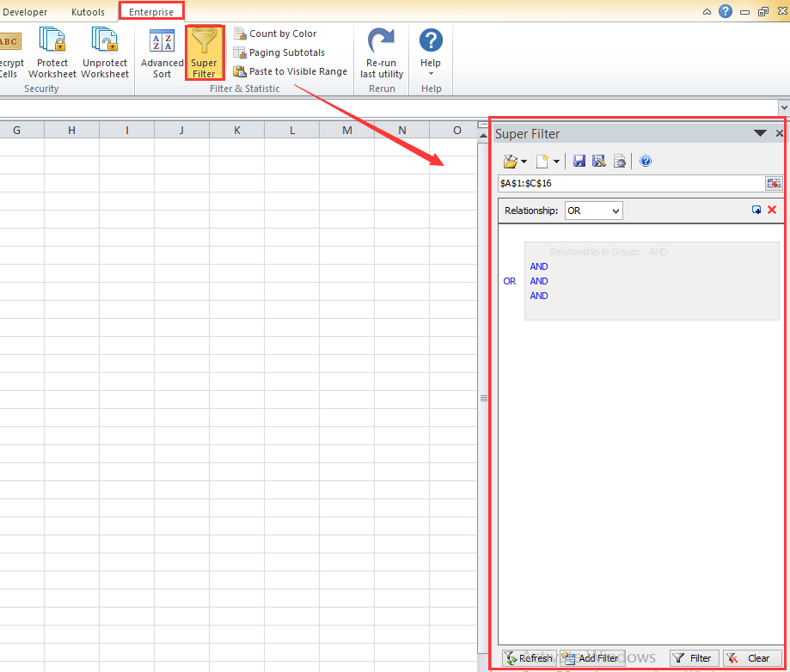This screenshot has width=790, height=672.
Task: Collapse the Super Filter pane with its arrow
Action: 760,133
